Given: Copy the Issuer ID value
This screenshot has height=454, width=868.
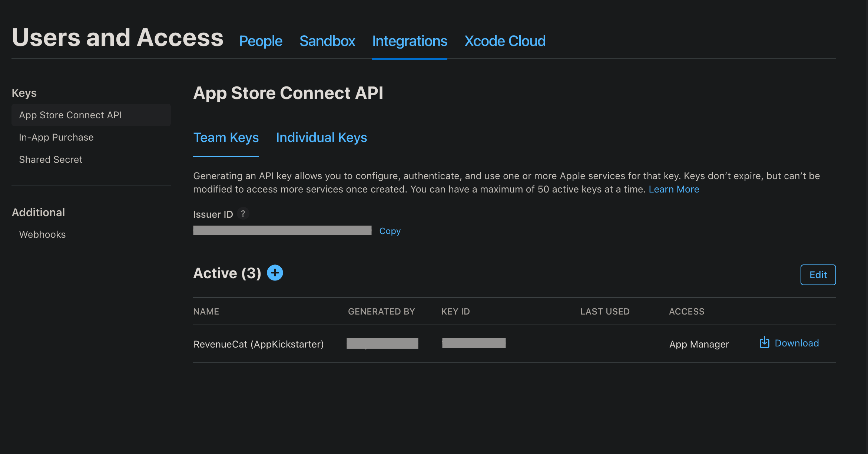Looking at the screenshot, I should pyautogui.click(x=390, y=230).
